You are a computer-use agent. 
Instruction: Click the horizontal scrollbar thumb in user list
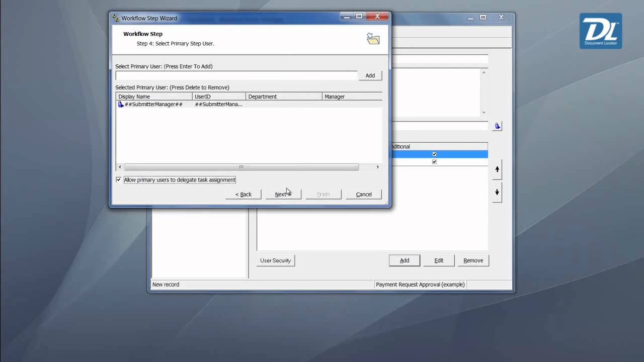click(242, 167)
